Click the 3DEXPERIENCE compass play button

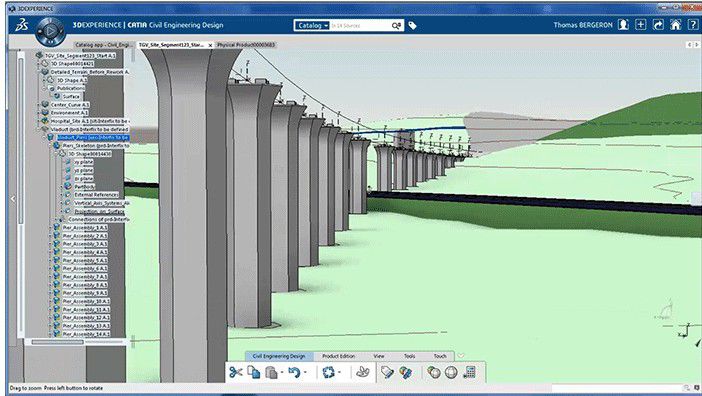(x=51, y=31)
